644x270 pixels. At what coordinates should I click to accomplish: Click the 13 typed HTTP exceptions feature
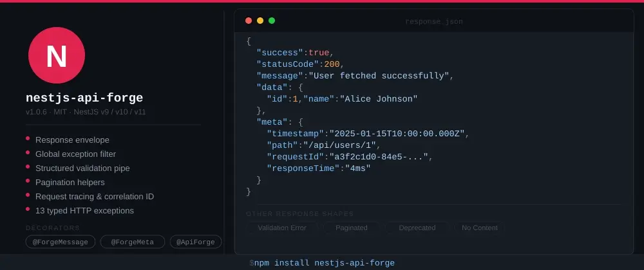pyautogui.click(x=84, y=211)
